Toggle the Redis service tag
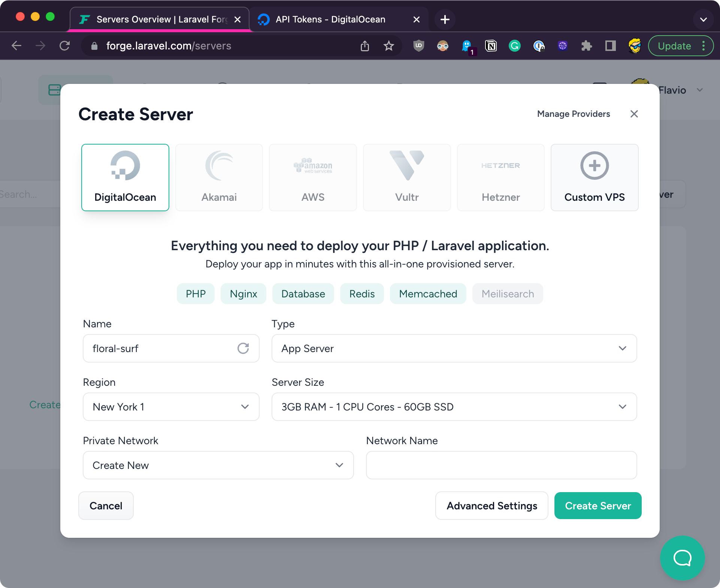The height and width of the screenshot is (588, 720). pyautogui.click(x=361, y=294)
